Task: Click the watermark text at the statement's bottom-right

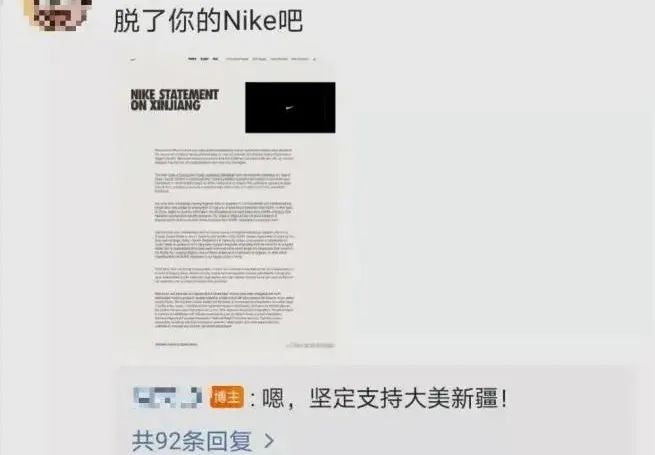Action: (310, 345)
